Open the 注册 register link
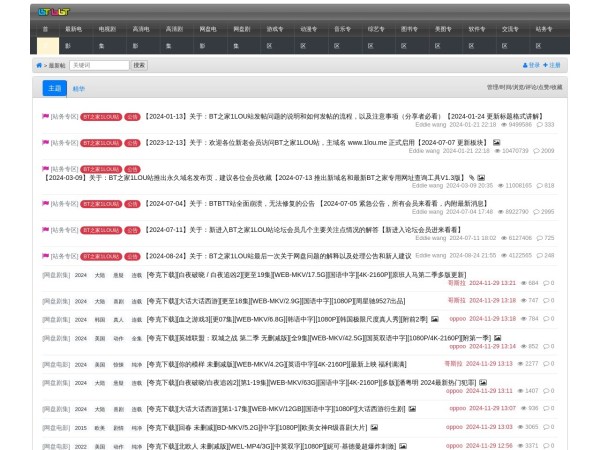Screen dimensions: 600x450 tap(554, 65)
